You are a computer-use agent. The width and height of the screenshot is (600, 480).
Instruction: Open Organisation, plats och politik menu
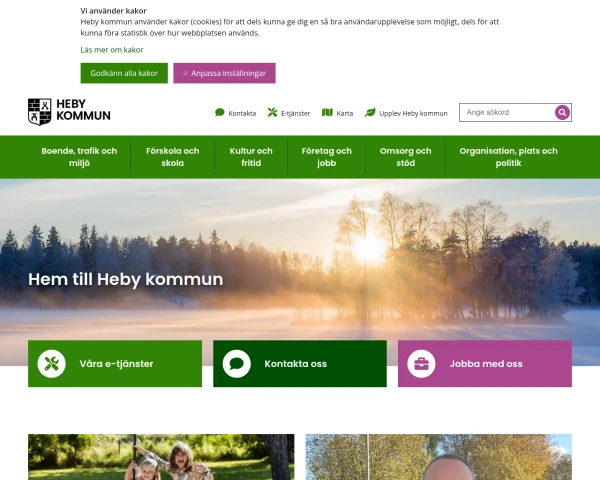point(509,157)
